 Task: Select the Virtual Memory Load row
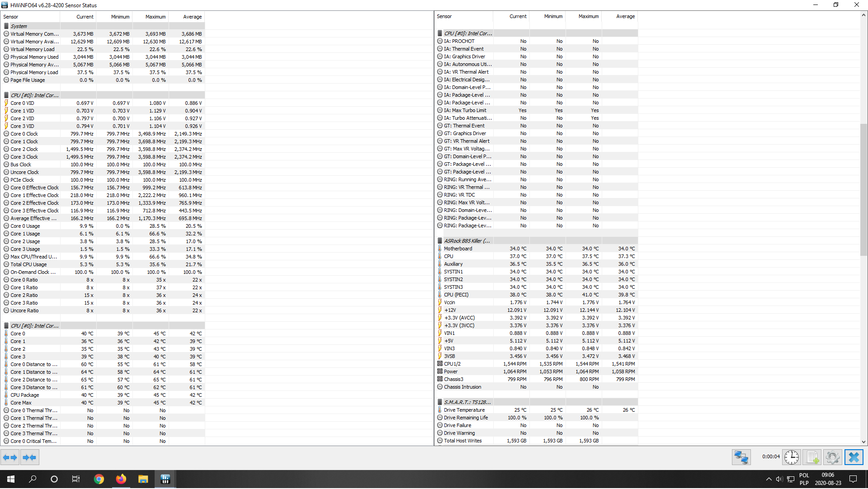pyautogui.click(x=103, y=49)
